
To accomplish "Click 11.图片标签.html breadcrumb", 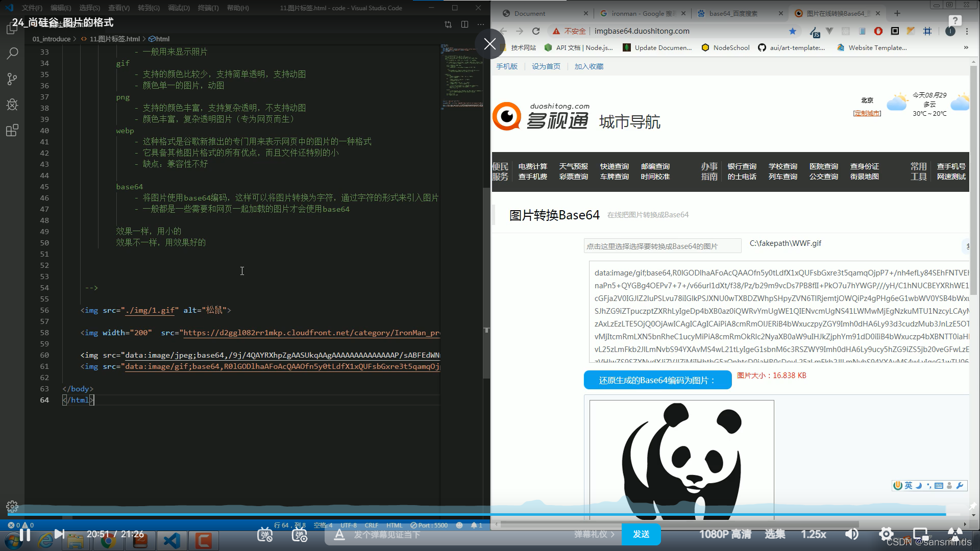I will tap(115, 39).
